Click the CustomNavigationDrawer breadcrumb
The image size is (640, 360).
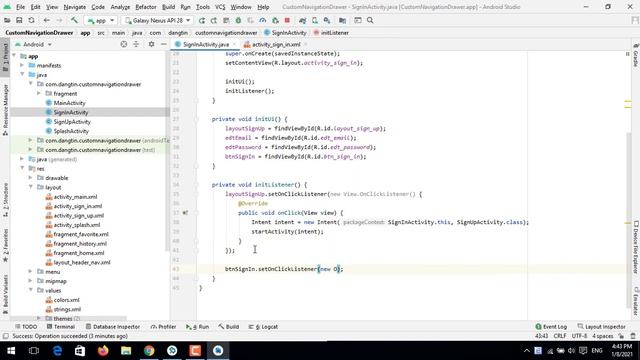[39, 33]
